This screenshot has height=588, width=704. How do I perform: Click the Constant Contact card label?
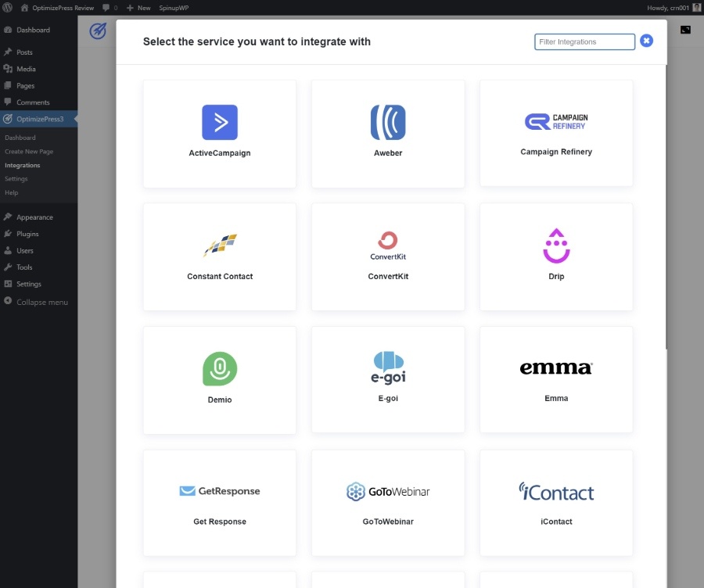point(220,277)
